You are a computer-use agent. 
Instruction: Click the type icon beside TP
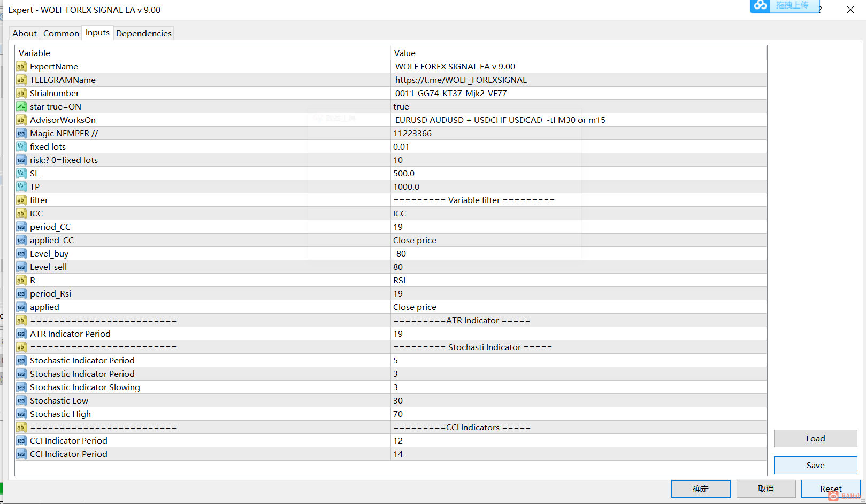point(21,187)
